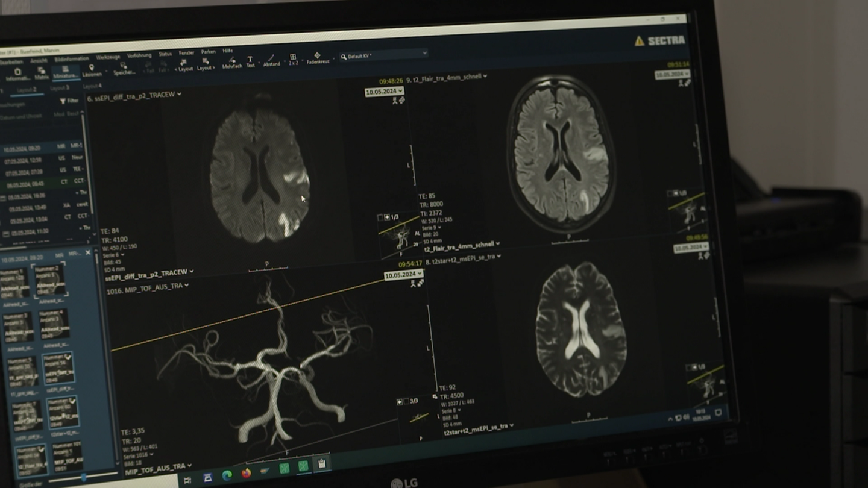Toggle the checkbox beside 1/3 in localizer
This screenshot has height=488, width=868.
click(381, 217)
